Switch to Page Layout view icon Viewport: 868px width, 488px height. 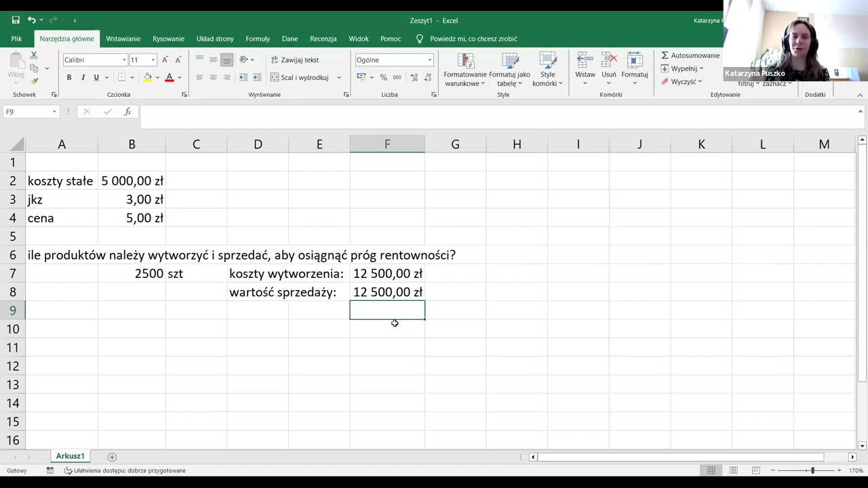(733, 470)
